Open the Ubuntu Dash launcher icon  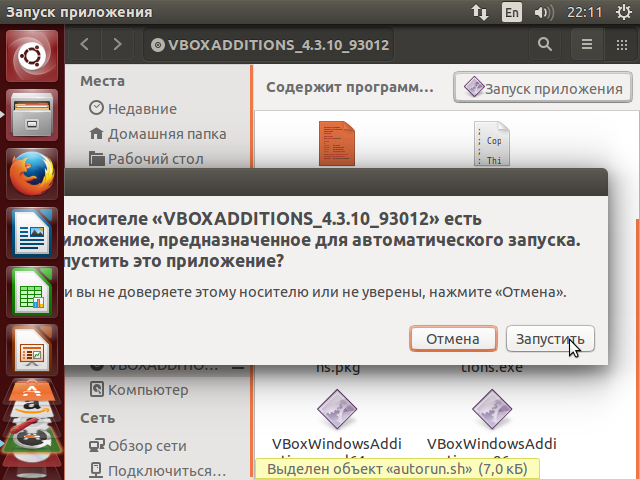pyautogui.click(x=32, y=56)
